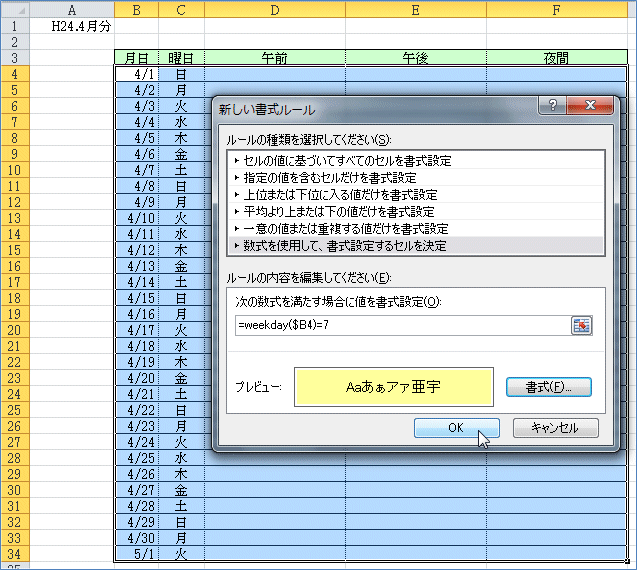The width and height of the screenshot is (637, 570).
Task: Click the 新しい書式ルール dialog title bar
Action: click(x=376, y=110)
